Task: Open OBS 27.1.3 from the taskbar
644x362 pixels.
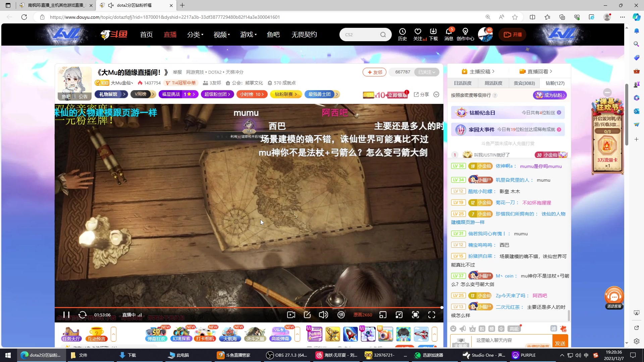Action: point(287,355)
